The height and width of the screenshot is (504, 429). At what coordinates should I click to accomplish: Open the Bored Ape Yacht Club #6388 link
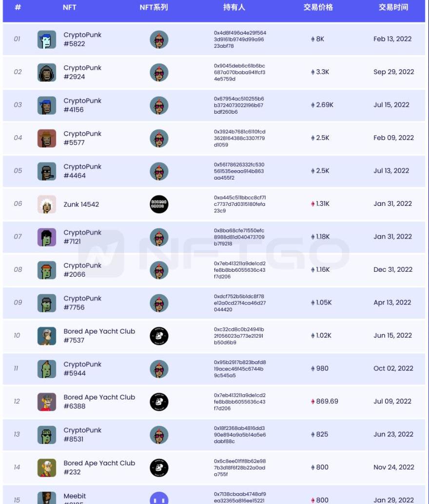coord(99,402)
